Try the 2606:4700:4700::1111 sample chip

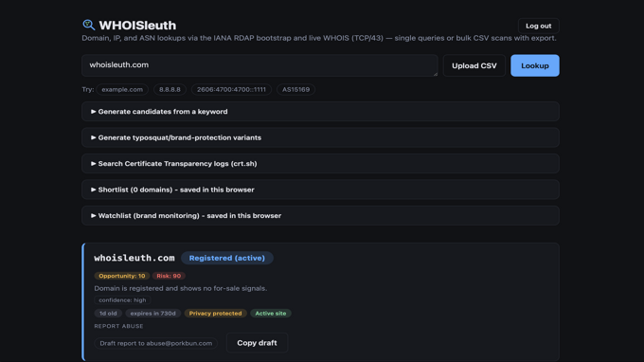(231, 90)
